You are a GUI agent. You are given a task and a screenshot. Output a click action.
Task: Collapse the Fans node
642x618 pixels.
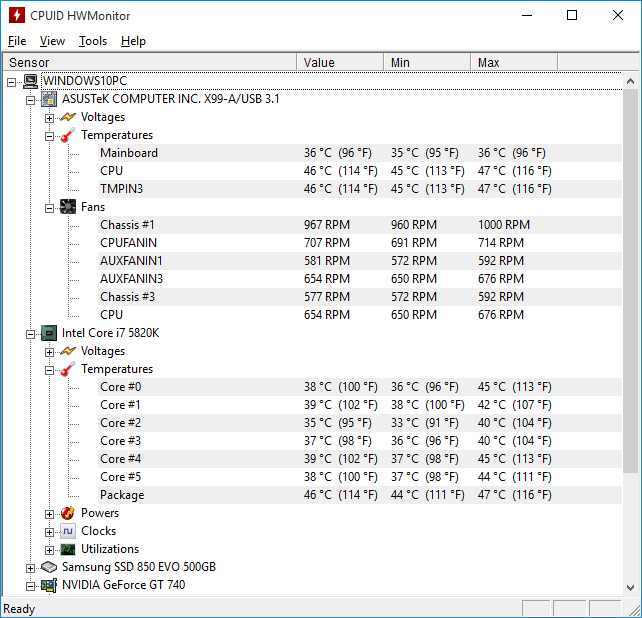[x=49, y=208]
